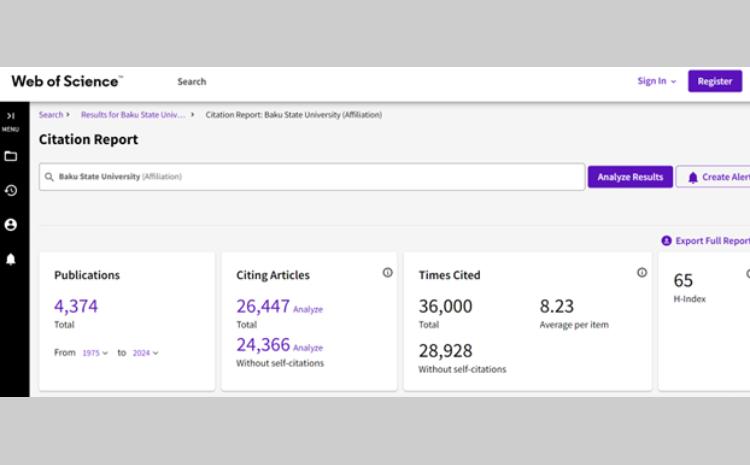Open the history clock icon in sidebar
The width and height of the screenshot is (750, 465).
pos(11,190)
